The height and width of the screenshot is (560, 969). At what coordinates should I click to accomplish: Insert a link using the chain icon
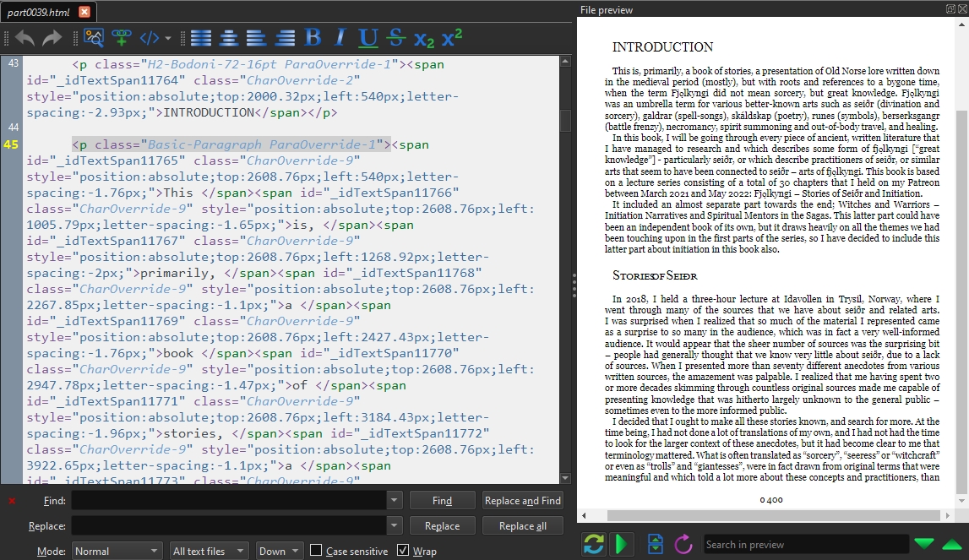point(121,38)
